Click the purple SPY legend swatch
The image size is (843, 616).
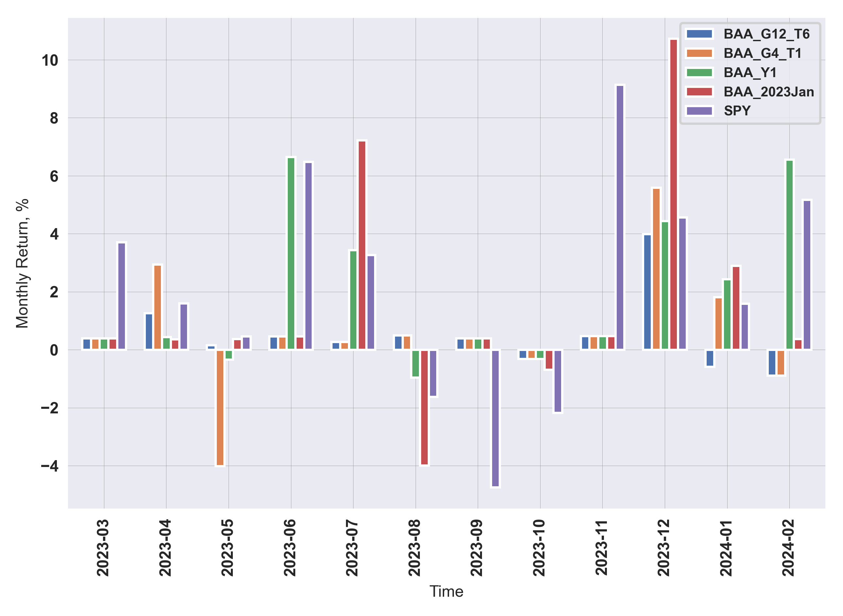click(699, 111)
